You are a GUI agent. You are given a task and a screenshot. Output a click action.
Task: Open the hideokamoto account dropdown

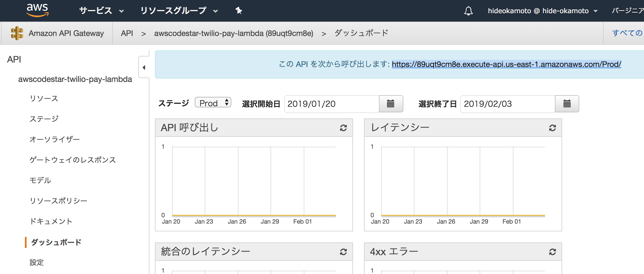click(543, 11)
